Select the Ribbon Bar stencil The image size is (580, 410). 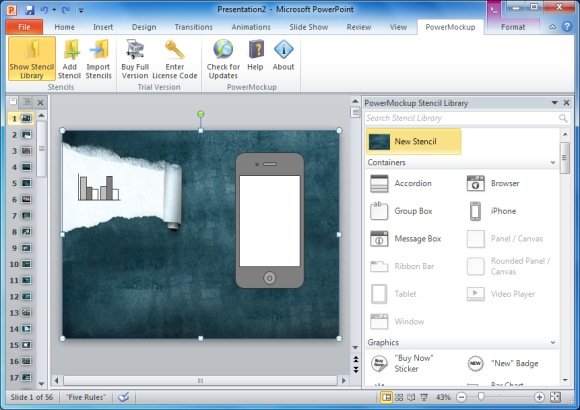[402, 266]
